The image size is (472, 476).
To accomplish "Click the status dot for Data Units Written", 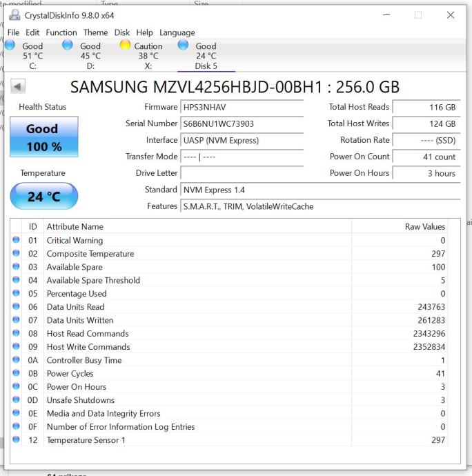I will click(x=16, y=319).
